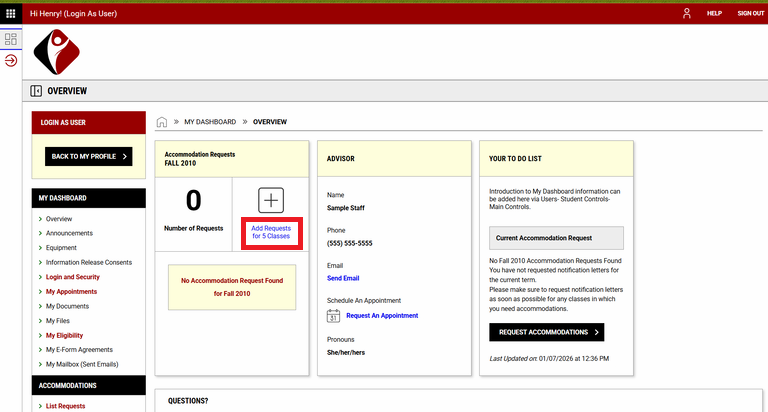Open HELP in the top bar

[x=714, y=13]
